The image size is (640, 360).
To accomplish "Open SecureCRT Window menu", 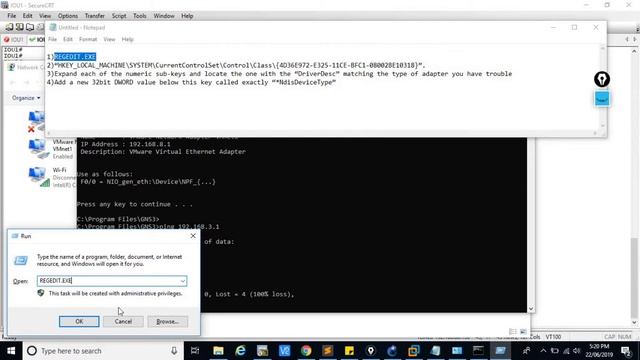I will 164,16.
